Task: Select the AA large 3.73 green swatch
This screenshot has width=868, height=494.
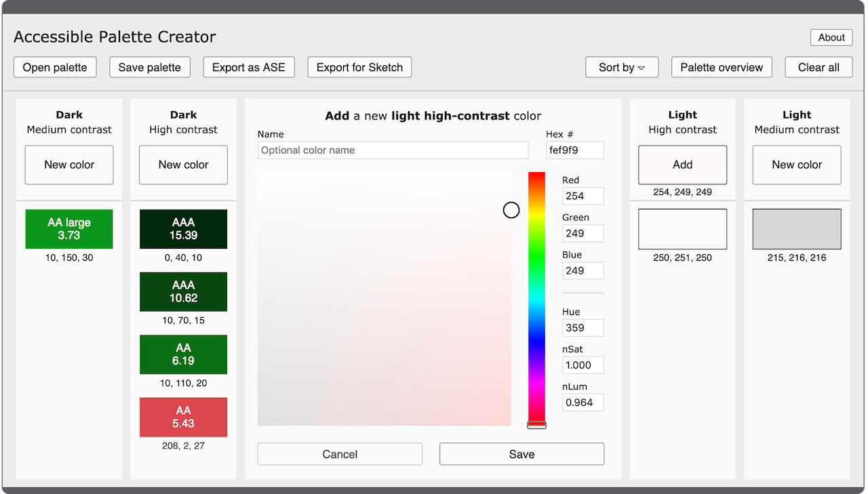Action: click(x=69, y=229)
